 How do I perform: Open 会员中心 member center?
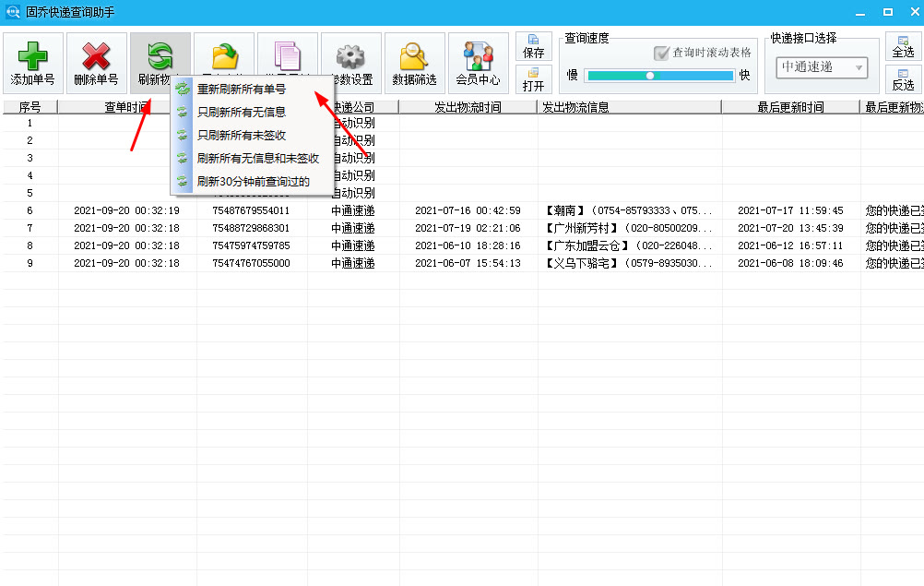478,63
